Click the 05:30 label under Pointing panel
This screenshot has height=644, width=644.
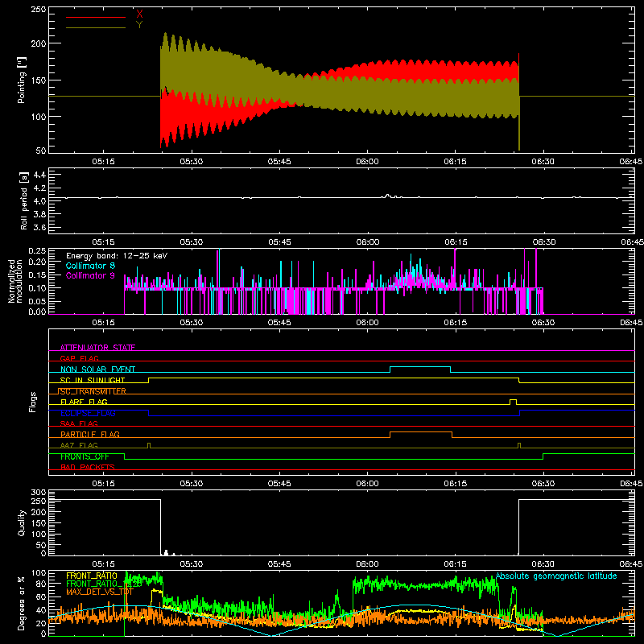pyautogui.click(x=191, y=162)
